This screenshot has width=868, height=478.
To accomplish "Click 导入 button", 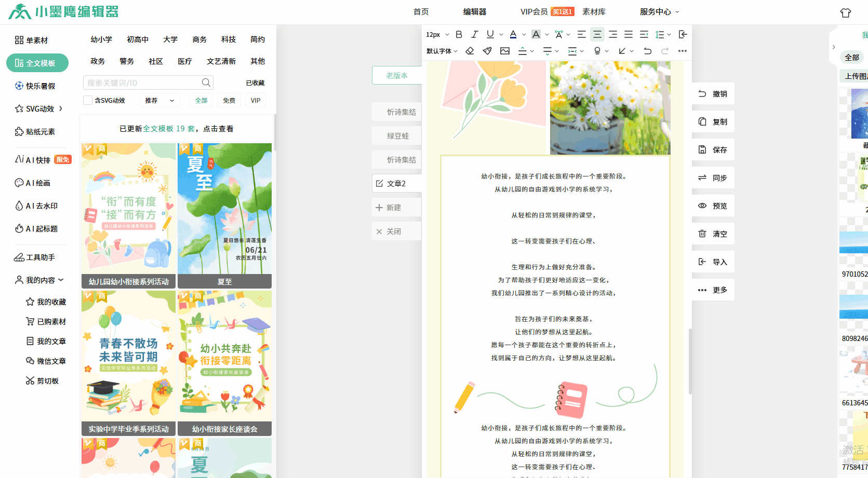I will [x=713, y=262].
